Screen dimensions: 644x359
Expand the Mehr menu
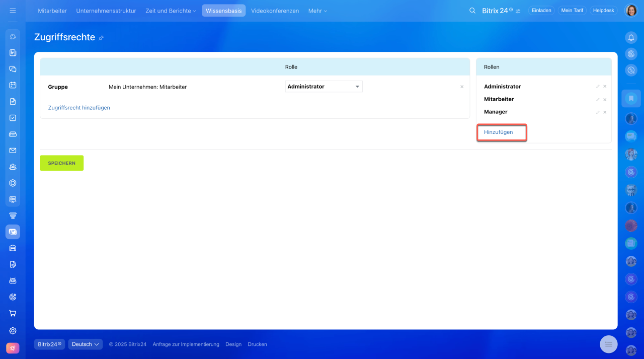[317, 11]
